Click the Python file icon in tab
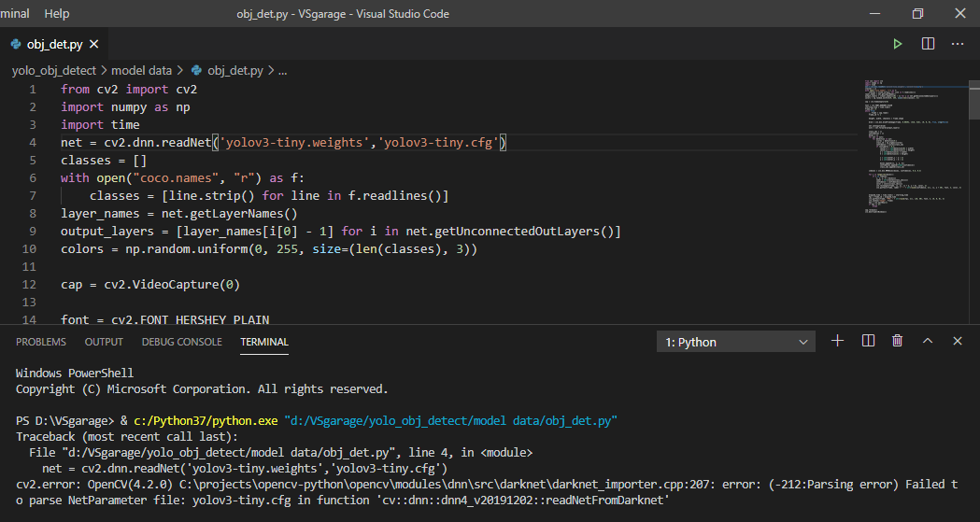 pos(16,44)
